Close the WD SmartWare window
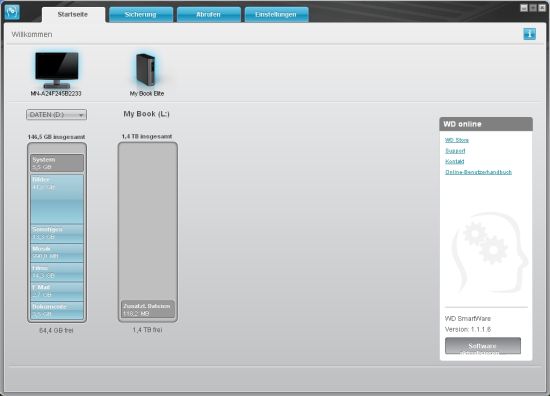 click(542, 8)
